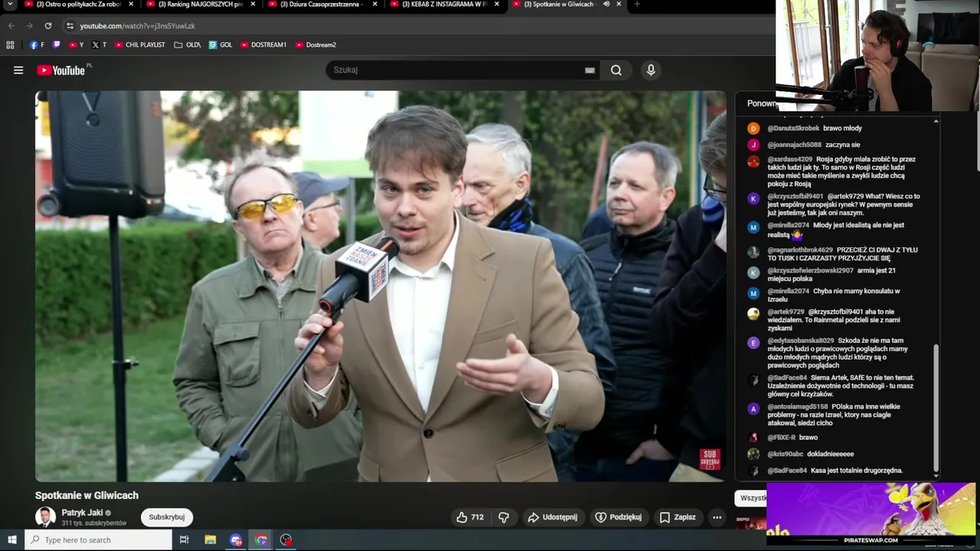The height and width of the screenshot is (551, 980).
Task: Close the Ranking NAJGORSZYCH tab
Action: point(253,5)
